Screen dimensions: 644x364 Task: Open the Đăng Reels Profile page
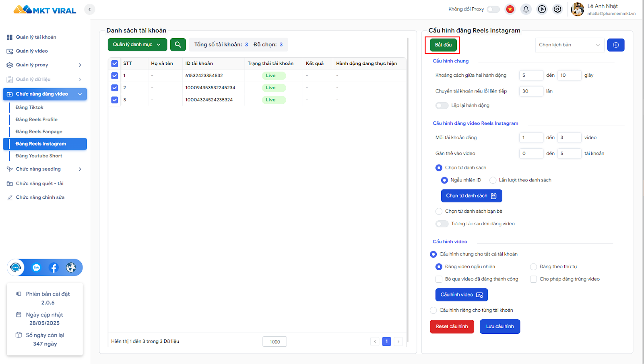(x=36, y=119)
